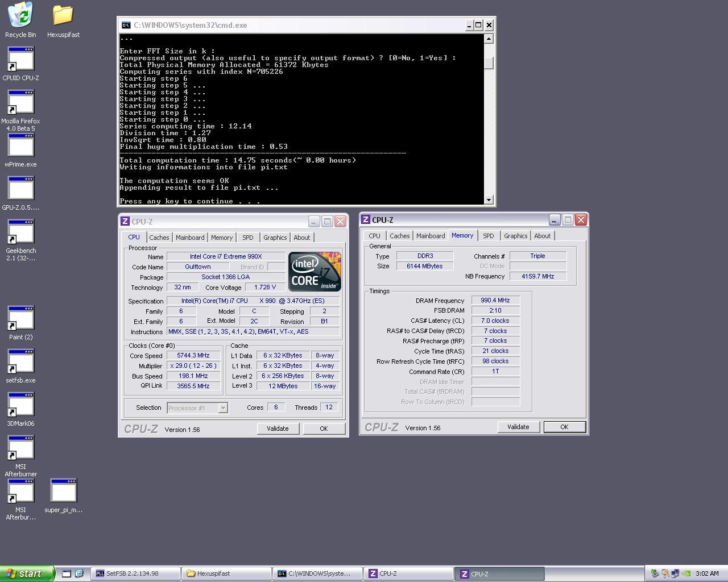Image resolution: width=728 pixels, height=582 pixels.
Task: Open the Windows Start menu
Action: [27, 573]
